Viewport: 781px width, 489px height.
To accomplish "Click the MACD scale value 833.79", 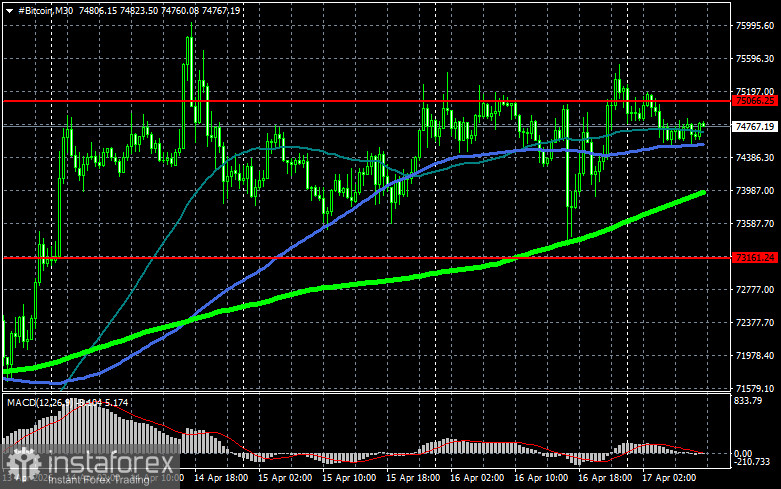I will pos(748,400).
